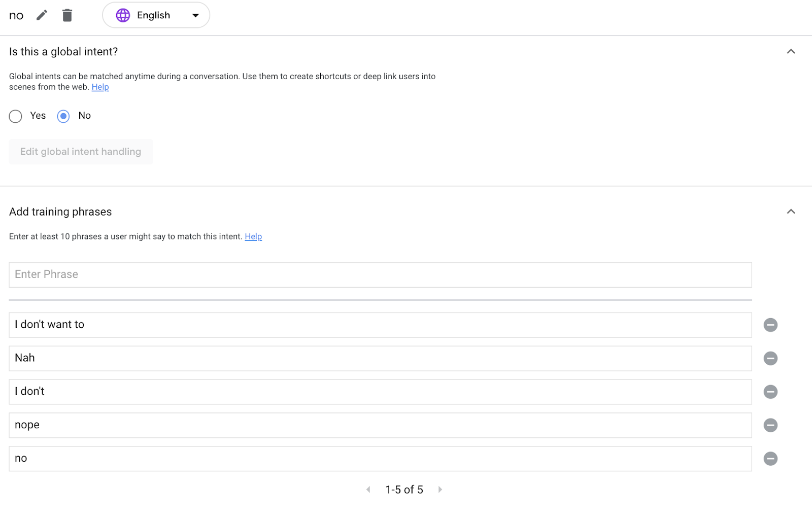Click the "nope" phrase text field
This screenshot has width=812, height=519.
coord(380,425)
